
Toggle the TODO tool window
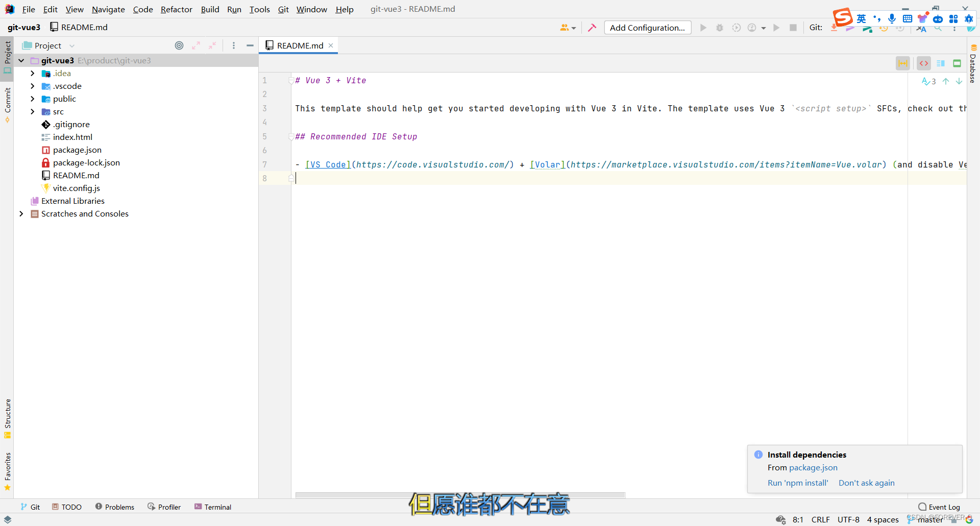66,507
